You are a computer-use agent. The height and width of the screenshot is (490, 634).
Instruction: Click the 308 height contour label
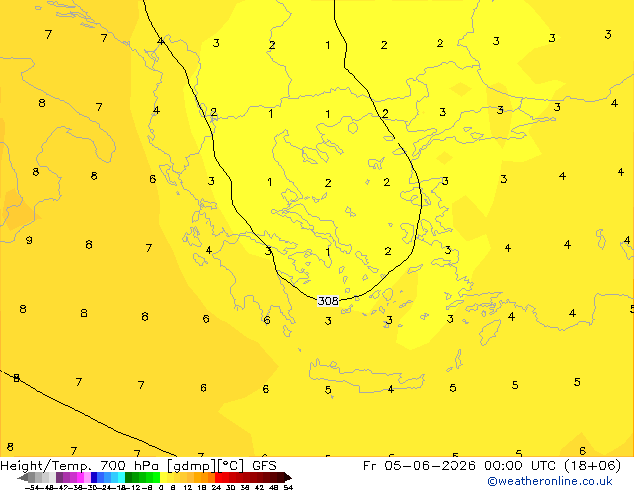(x=328, y=301)
